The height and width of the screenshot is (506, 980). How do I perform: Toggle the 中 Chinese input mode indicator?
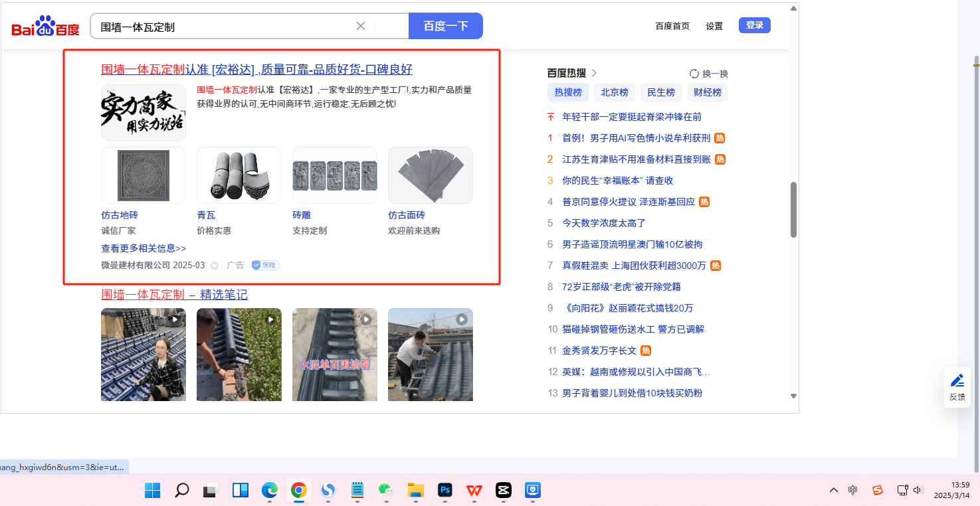coord(853,491)
